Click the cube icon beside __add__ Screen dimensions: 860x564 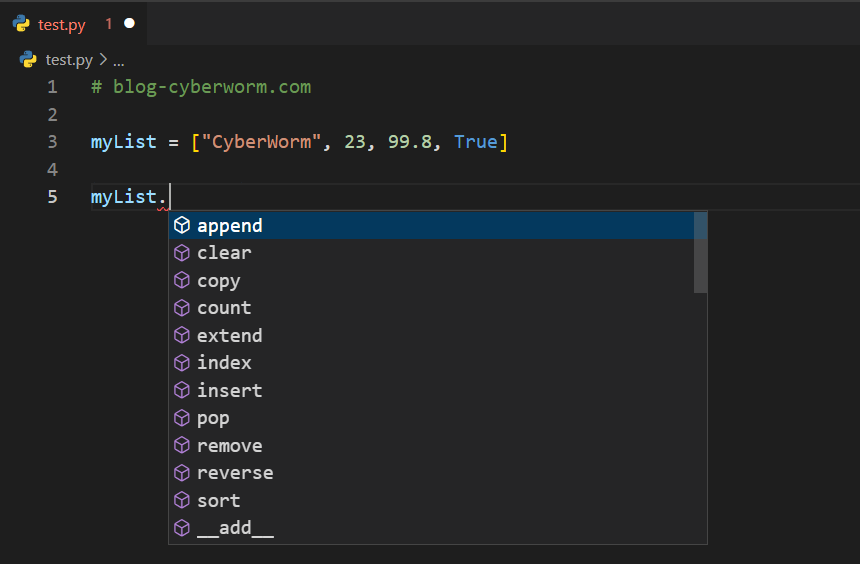pyautogui.click(x=182, y=528)
